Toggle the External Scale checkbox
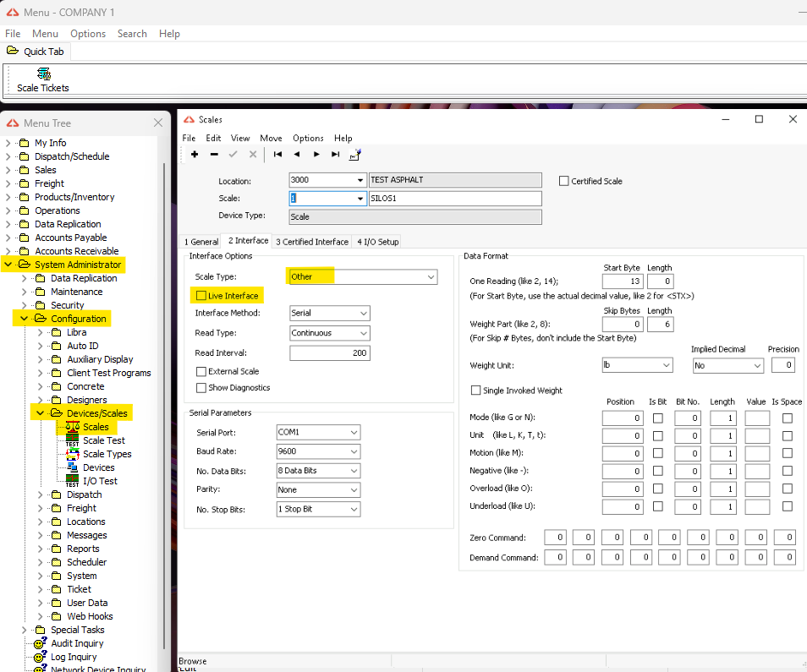 tap(201, 371)
